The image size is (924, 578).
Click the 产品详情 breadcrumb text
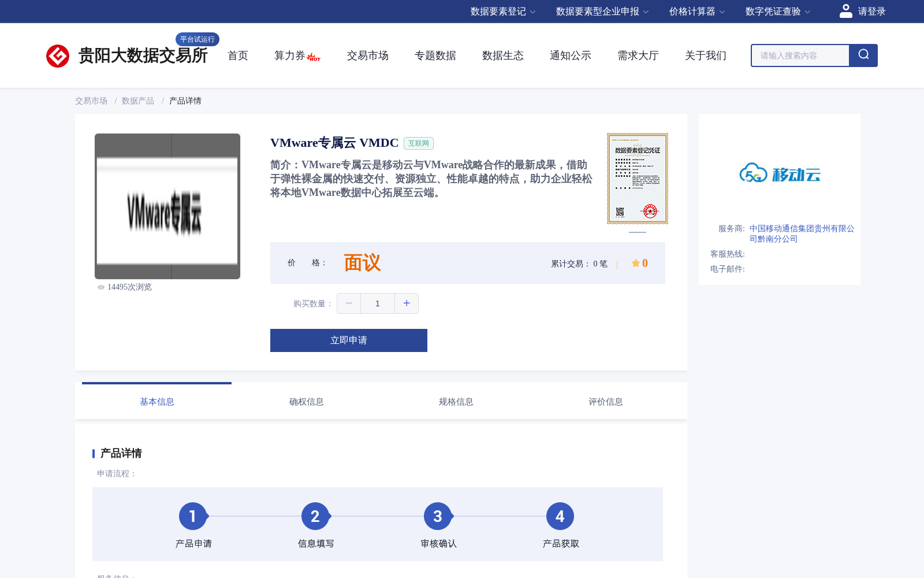(x=185, y=101)
